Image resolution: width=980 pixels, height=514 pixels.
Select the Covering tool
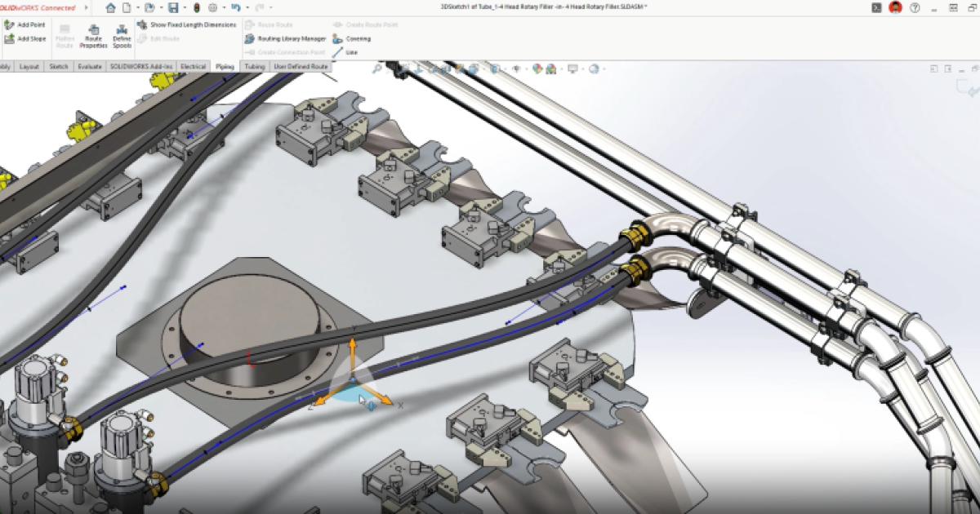click(x=351, y=38)
